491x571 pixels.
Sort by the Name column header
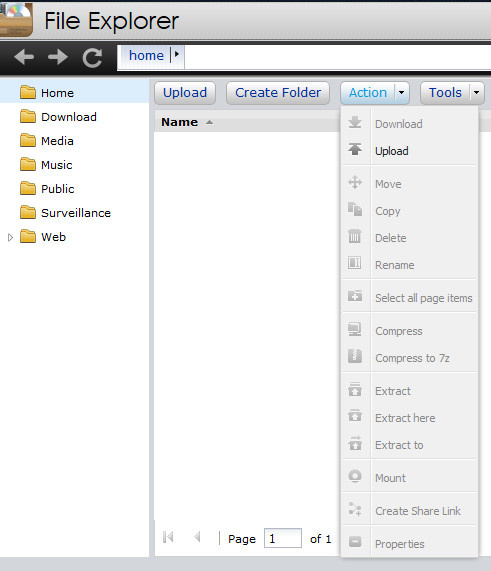coord(179,122)
